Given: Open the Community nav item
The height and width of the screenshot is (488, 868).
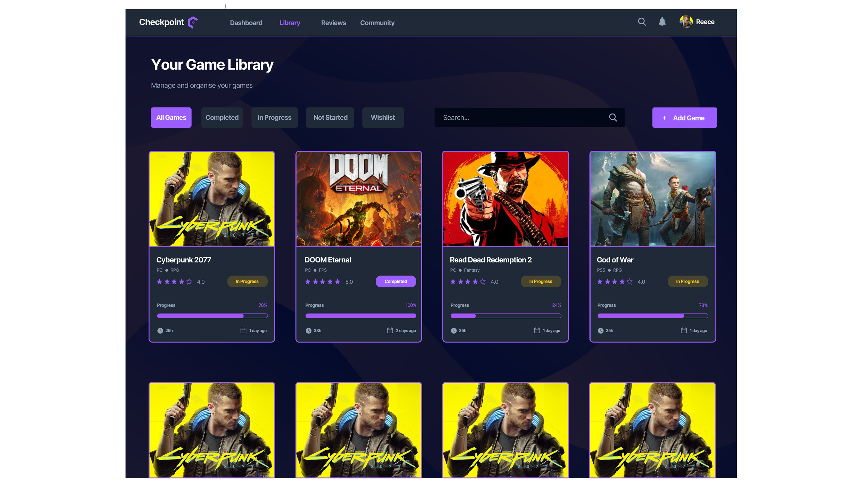Looking at the screenshot, I should [x=377, y=23].
